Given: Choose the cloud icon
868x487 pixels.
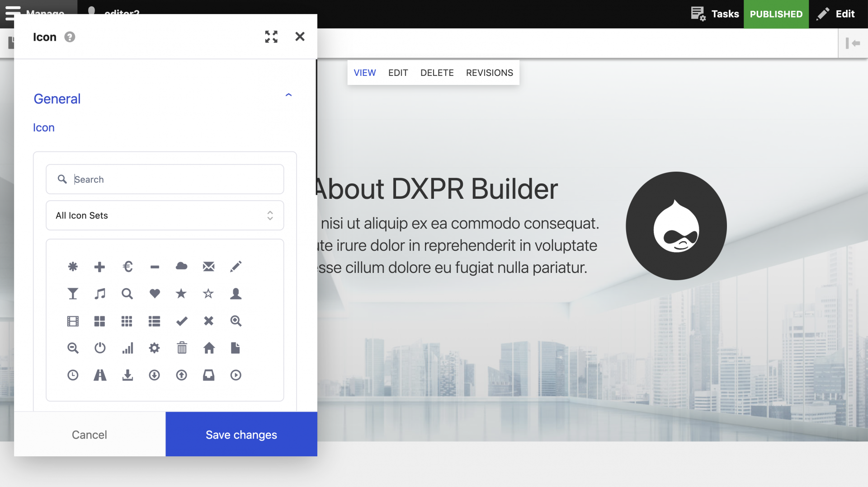Looking at the screenshot, I should tap(182, 266).
